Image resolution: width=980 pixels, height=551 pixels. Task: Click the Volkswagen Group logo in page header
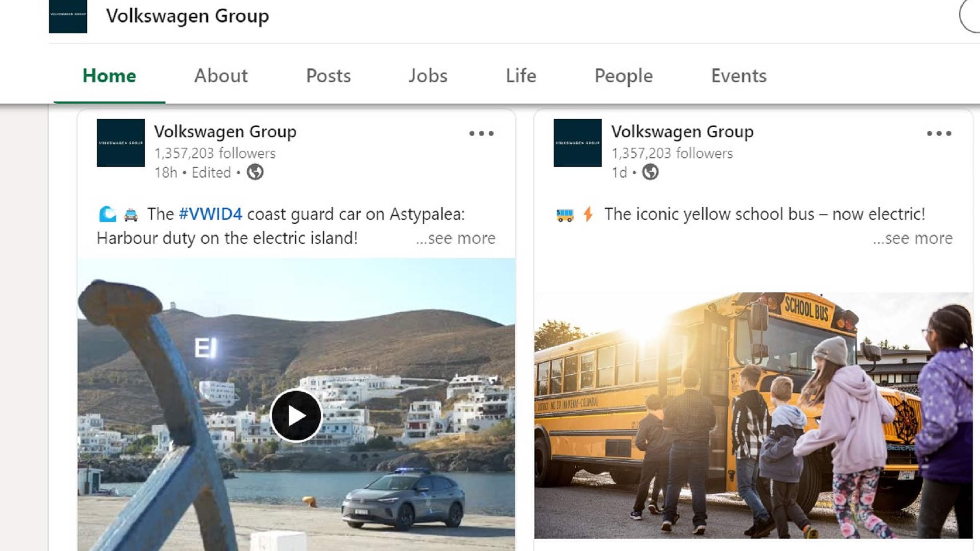coord(68,16)
